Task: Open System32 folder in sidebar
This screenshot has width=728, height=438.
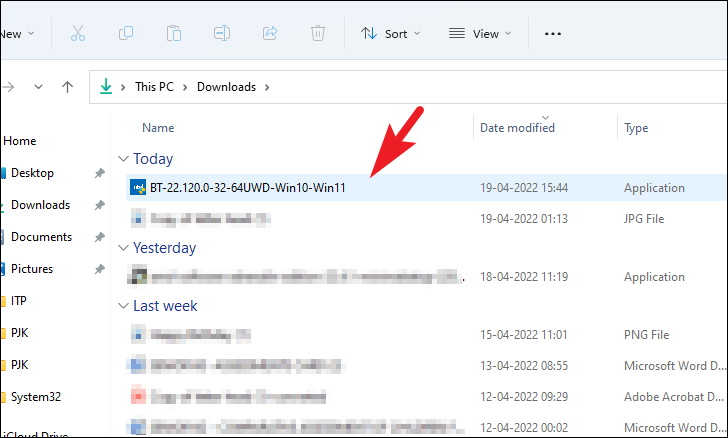Action: tap(36, 397)
